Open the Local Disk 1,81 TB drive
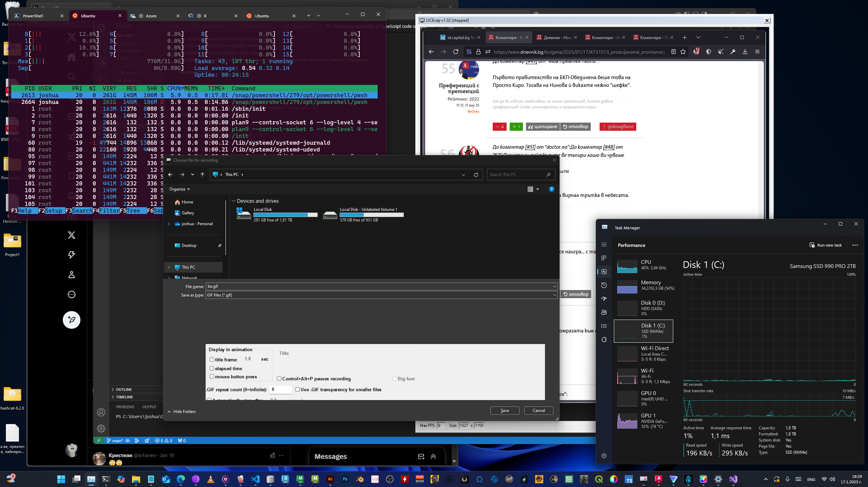868x487 pixels. pyautogui.click(x=277, y=215)
